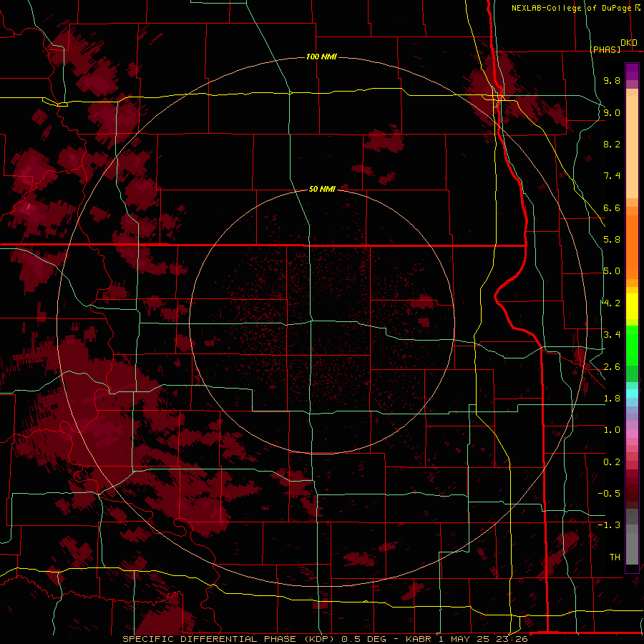Click the TH threshold label on legend
The height and width of the screenshot is (644, 644).
[615, 557]
